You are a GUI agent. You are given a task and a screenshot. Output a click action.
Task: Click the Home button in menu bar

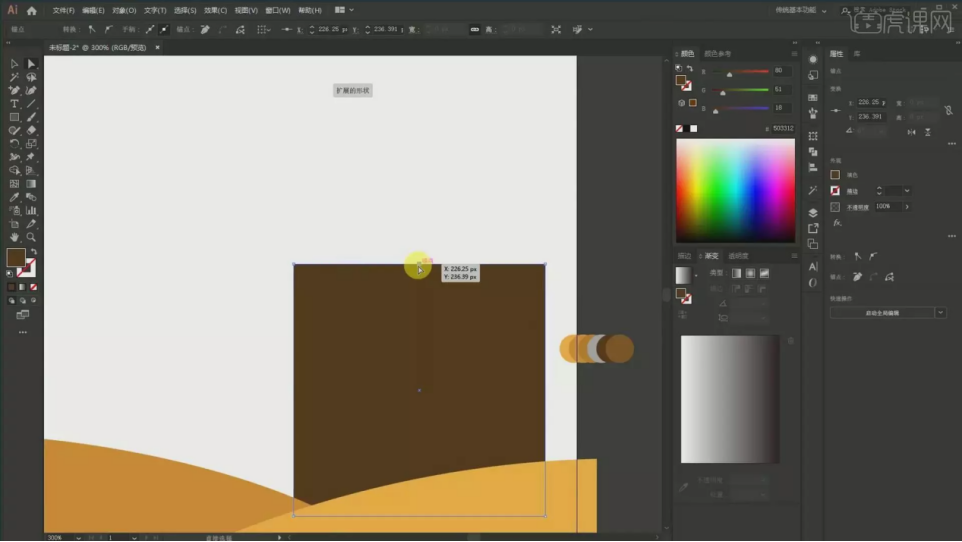[32, 10]
